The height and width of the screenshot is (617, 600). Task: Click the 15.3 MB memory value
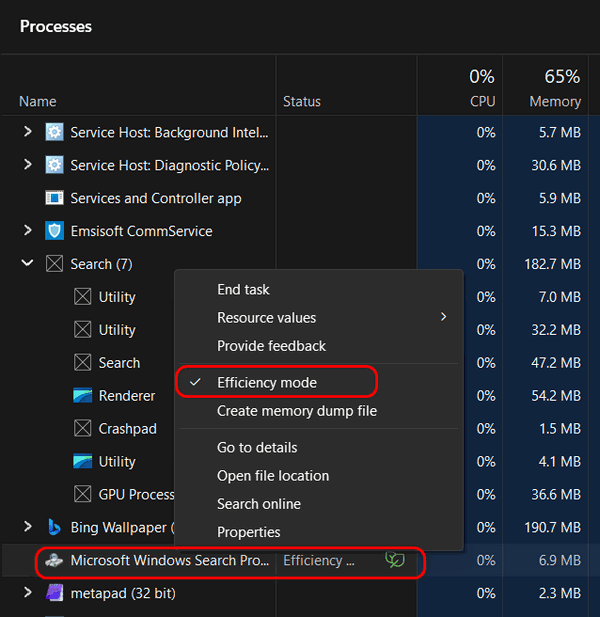pos(556,231)
